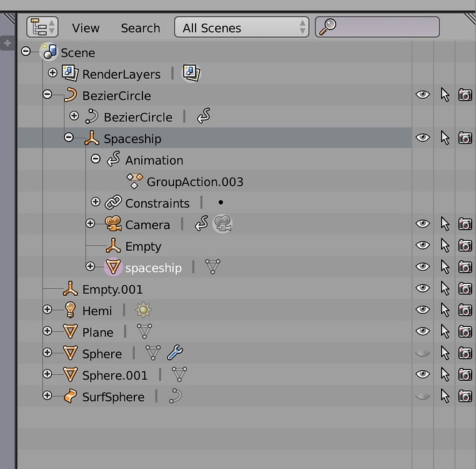This screenshot has width=476, height=469.
Task: Collapse the Spaceship empty node
Action: [x=69, y=137]
